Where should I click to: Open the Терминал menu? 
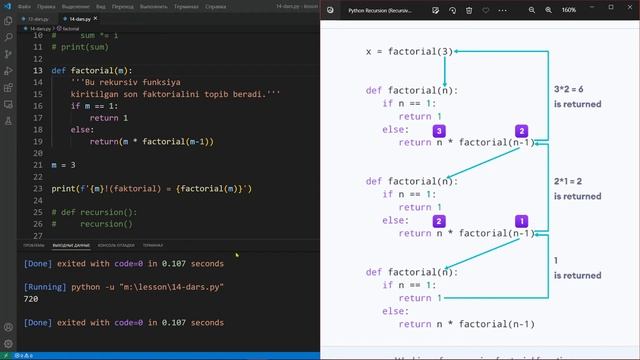pyautogui.click(x=186, y=7)
